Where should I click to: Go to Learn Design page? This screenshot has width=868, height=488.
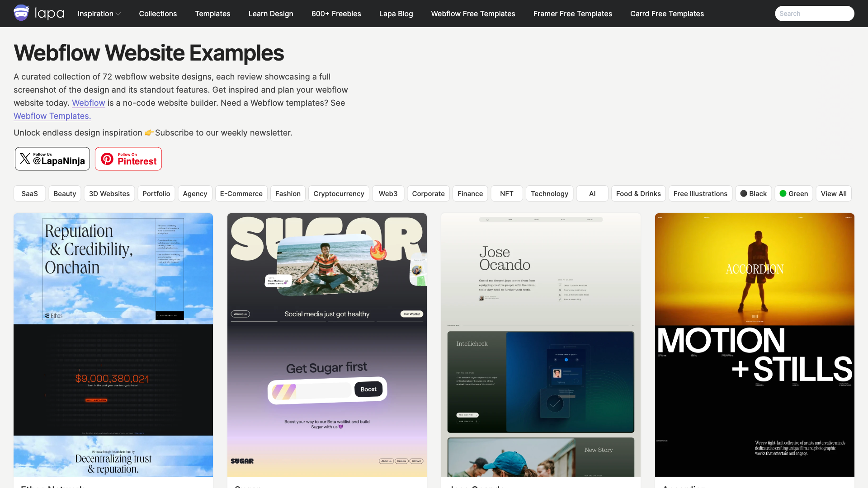[271, 14]
